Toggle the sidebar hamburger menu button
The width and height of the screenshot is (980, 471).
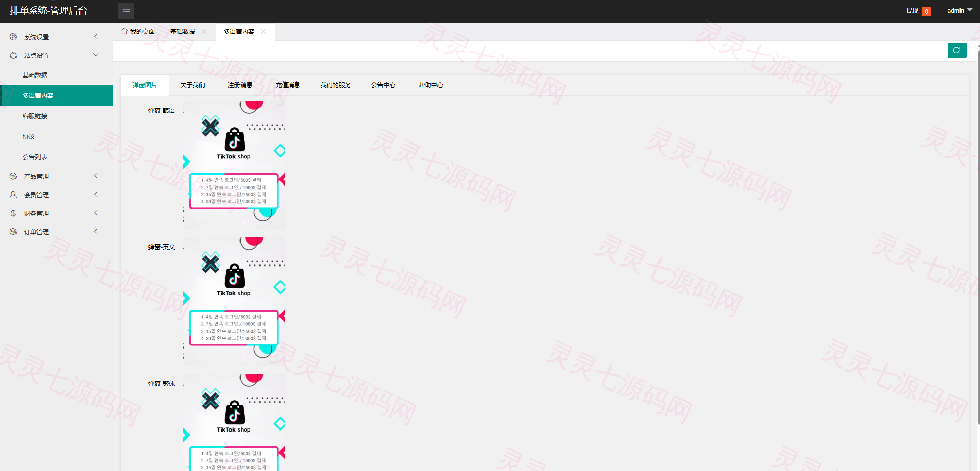pos(126,11)
